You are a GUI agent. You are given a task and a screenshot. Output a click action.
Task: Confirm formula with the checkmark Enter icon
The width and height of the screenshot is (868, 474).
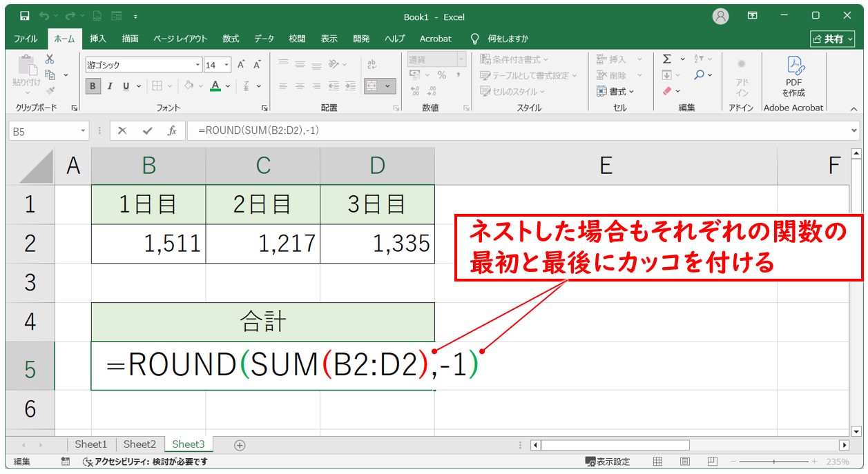(x=147, y=130)
